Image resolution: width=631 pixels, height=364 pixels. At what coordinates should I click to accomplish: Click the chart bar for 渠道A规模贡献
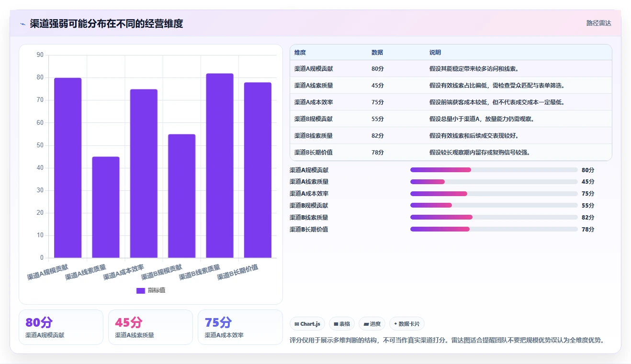coord(68,168)
